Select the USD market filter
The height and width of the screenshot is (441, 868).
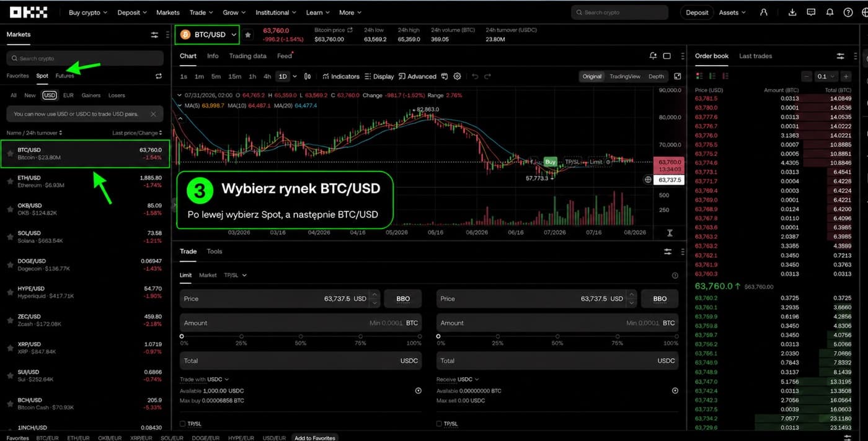click(50, 95)
